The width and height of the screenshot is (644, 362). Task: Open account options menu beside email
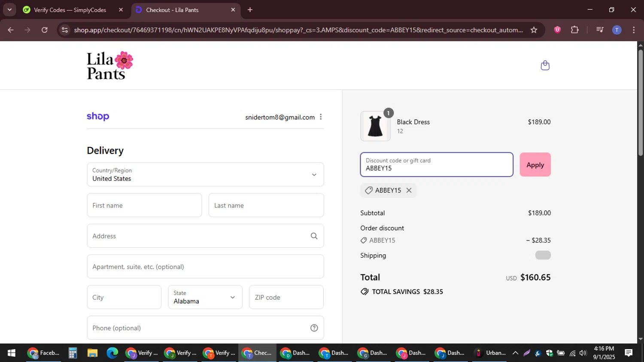click(x=321, y=117)
